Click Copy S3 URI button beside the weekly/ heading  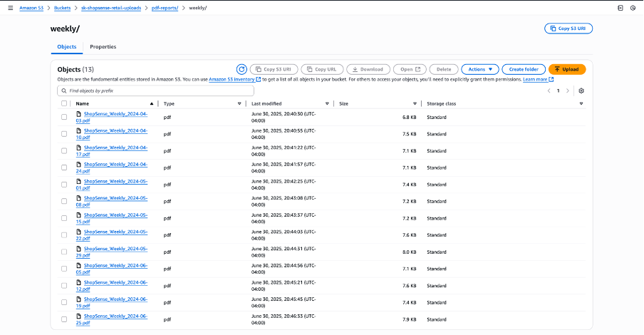click(568, 29)
